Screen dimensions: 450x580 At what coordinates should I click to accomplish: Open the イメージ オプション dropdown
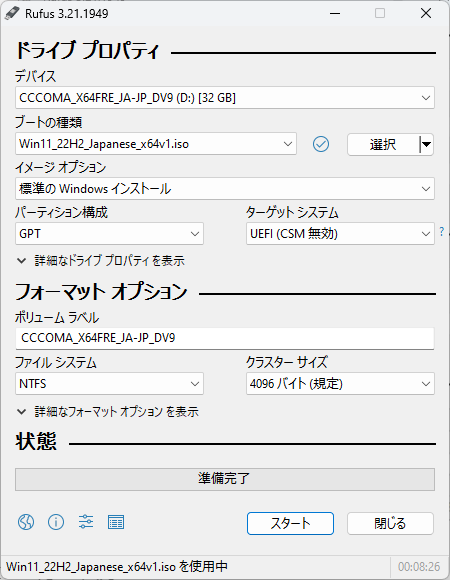point(225,189)
